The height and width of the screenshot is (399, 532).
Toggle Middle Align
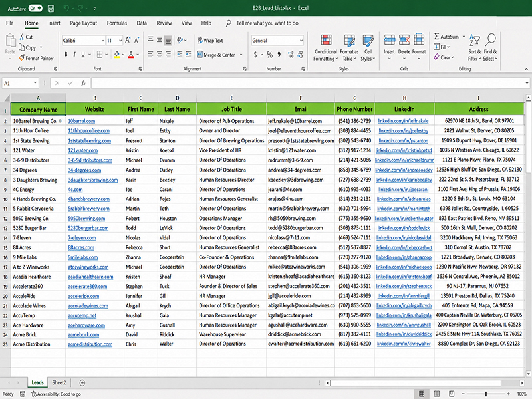tap(159, 40)
